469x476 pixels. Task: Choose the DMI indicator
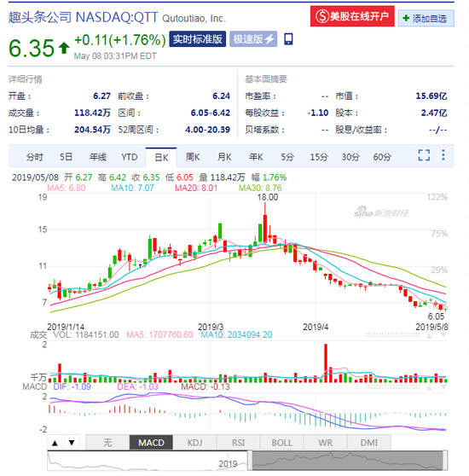coord(369,443)
